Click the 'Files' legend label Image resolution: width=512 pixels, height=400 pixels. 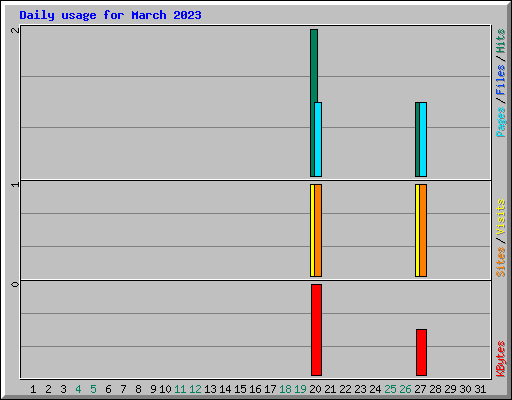click(501, 79)
